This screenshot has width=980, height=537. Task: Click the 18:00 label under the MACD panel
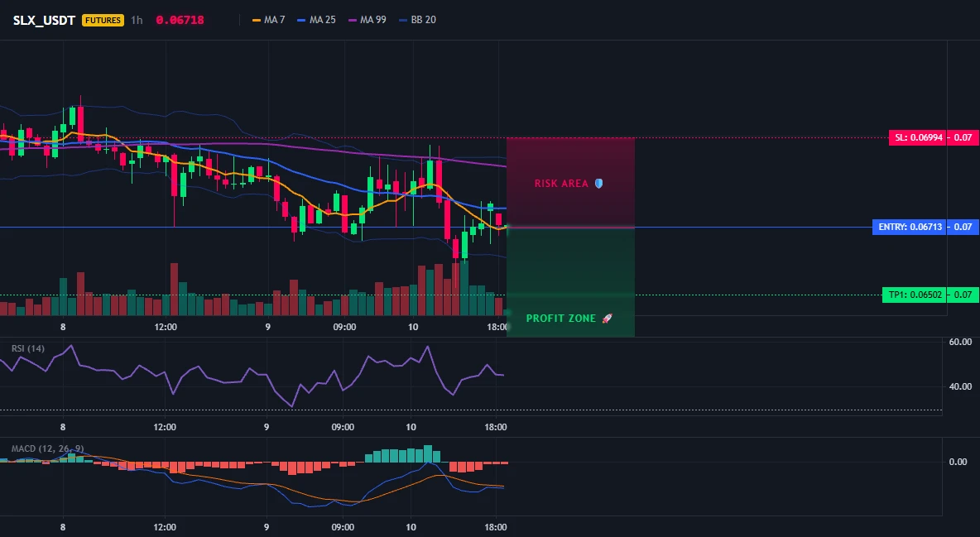[496, 527]
